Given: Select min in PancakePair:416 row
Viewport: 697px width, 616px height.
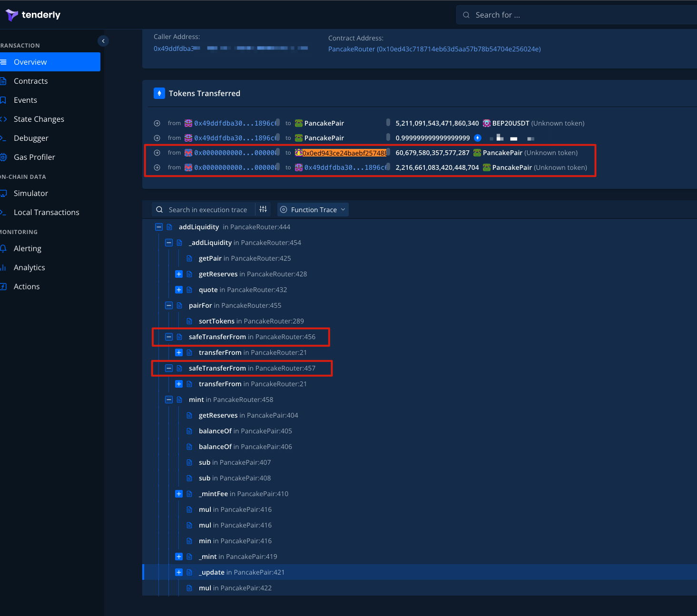Looking at the screenshot, I should coord(235,541).
